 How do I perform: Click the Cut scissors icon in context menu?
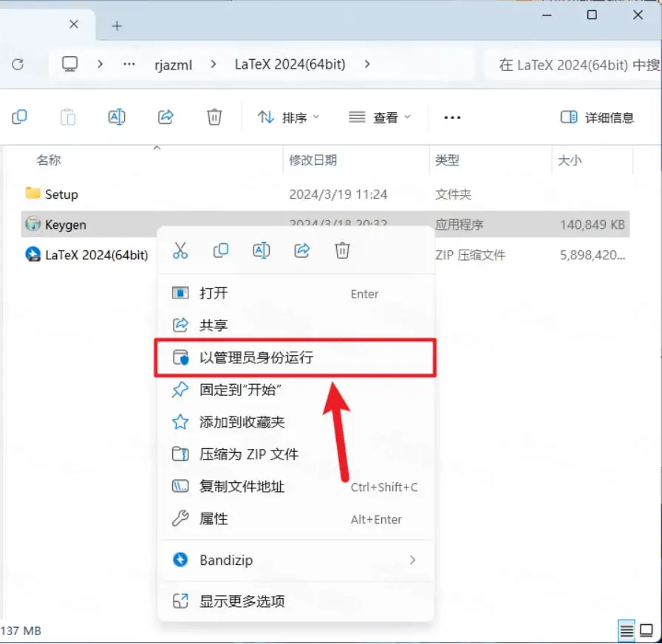[180, 250]
